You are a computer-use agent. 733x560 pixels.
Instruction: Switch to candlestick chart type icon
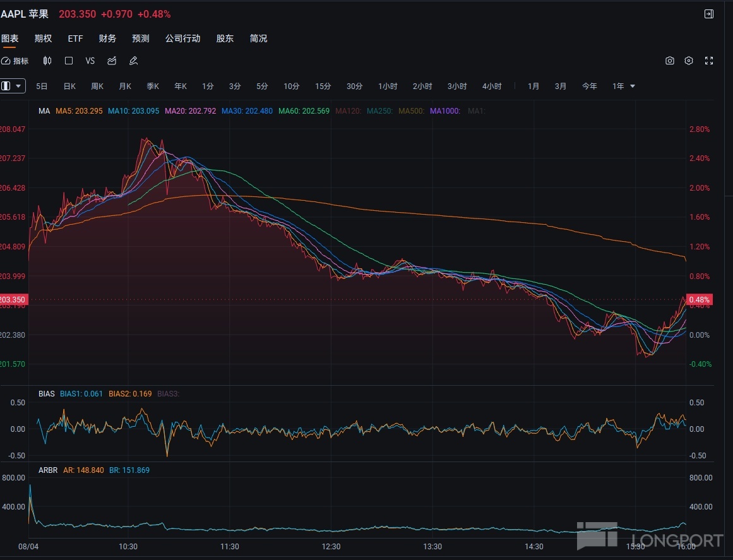(47, 61)
